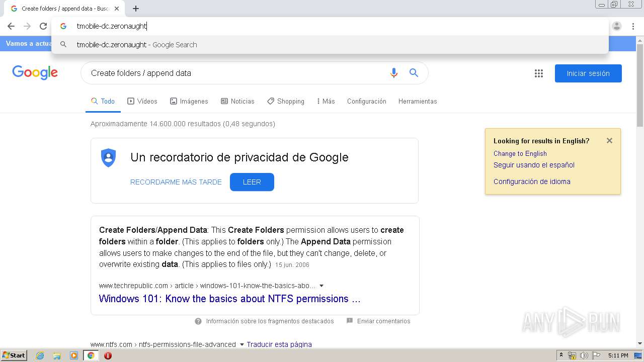The image size is (644, 362).
Task: Start voice search with the microphone icon
Action: (x=394, y=73)
